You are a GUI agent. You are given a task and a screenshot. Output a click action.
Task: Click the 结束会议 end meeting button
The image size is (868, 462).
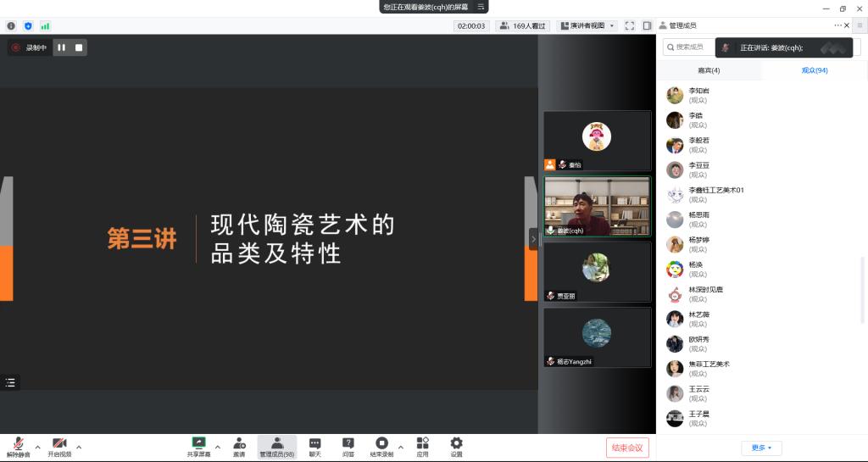627,448
